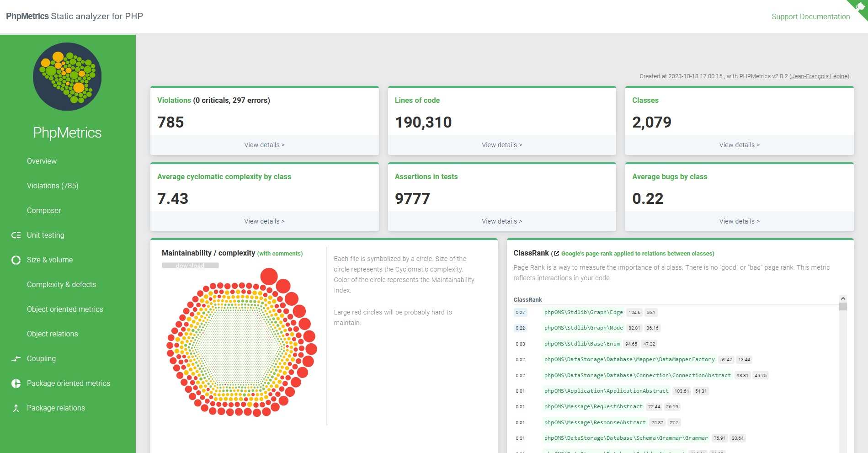The image size is (868, 453).
Task: Click the Package oriented metrics pie icon
Action: click(x=16, y=384)
